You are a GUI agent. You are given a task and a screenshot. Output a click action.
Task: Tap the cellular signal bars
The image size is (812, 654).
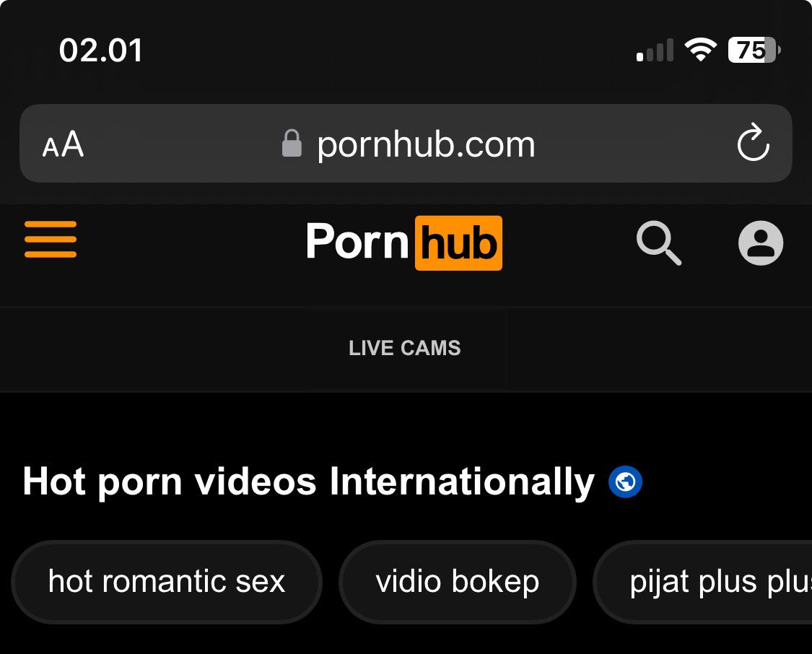coord(655,51)
